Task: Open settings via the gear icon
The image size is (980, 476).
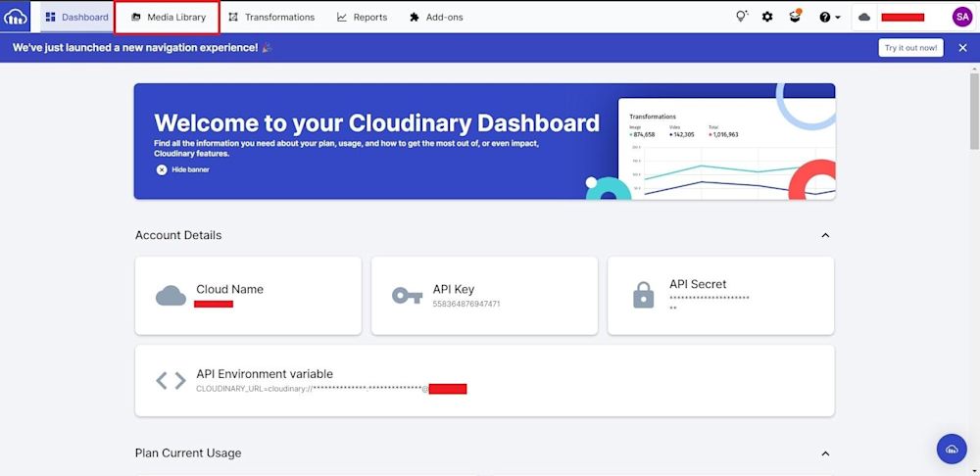Action: tap(767, 17)
